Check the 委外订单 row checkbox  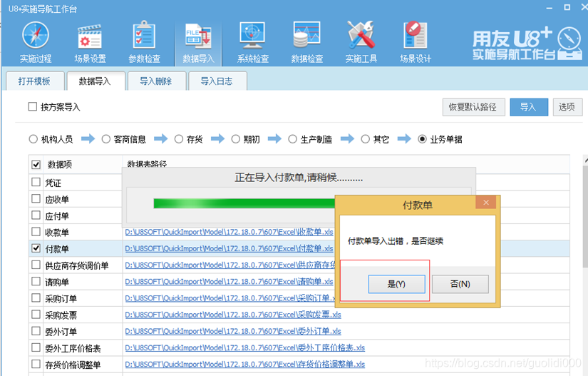coord(36,330)
